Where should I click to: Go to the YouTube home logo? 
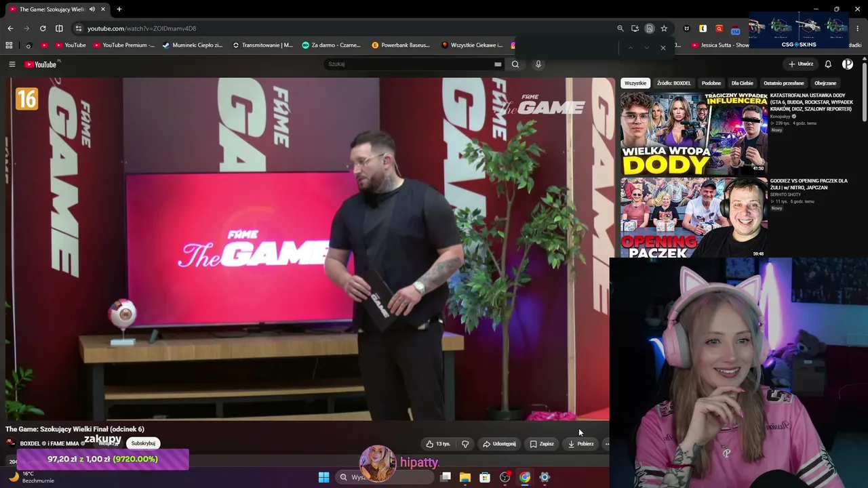(x=41, y=64)
